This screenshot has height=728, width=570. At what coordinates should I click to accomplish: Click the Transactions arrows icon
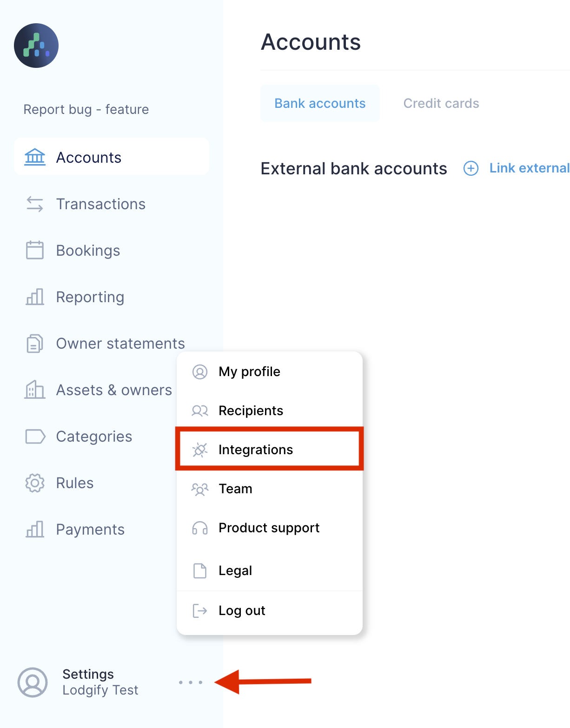(x=35, y=204)
